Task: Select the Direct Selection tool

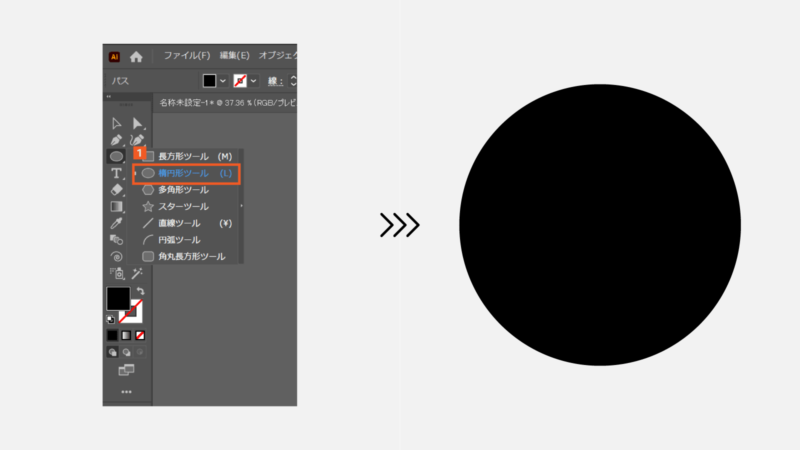Action: [x=137, y=123]
